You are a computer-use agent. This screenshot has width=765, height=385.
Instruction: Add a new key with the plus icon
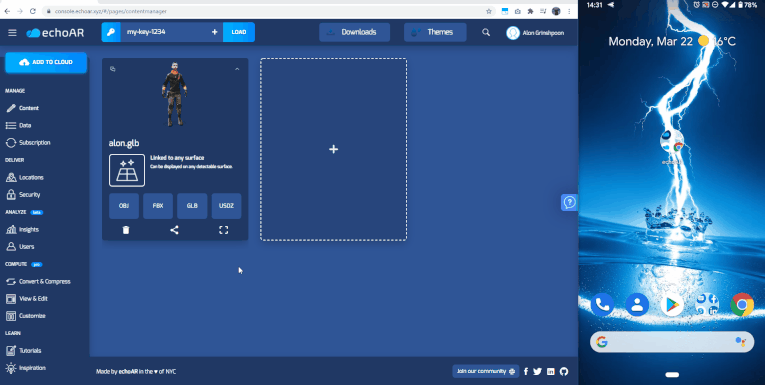tap(214, 32)
